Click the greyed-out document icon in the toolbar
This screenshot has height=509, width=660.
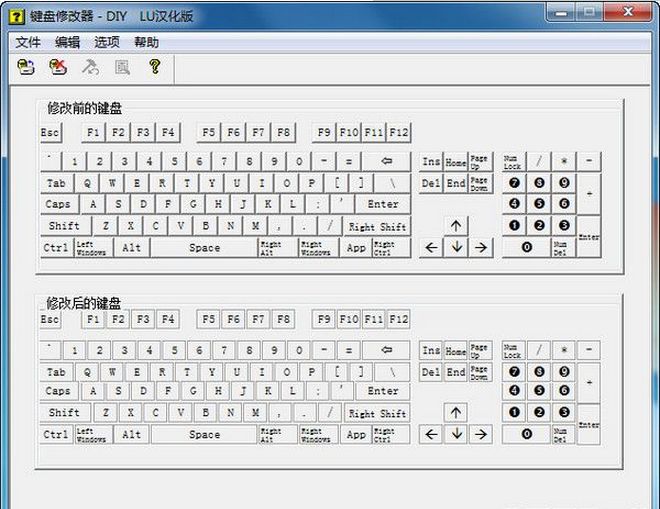tap(122, 67)
